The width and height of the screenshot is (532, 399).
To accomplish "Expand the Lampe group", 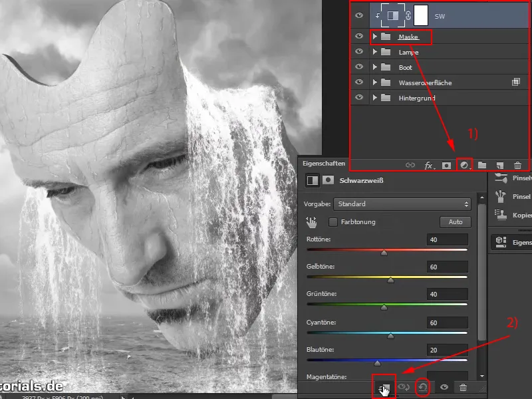I will (x=374, y=52).
